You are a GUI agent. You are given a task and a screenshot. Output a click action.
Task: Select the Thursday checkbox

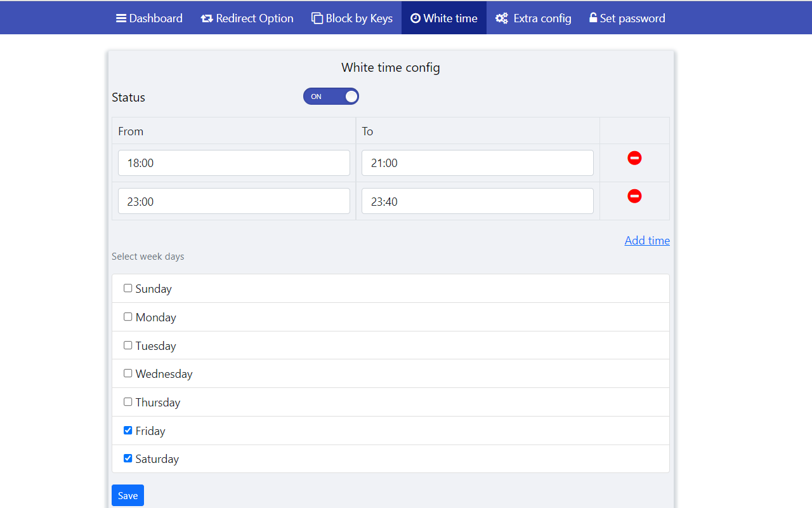click(128, 402)
